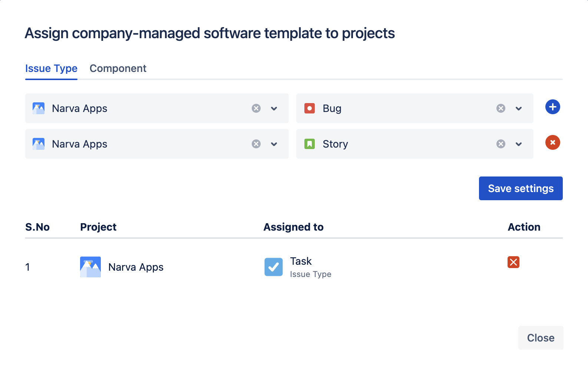
Task: Click the Close button
Action: (540, 338)
